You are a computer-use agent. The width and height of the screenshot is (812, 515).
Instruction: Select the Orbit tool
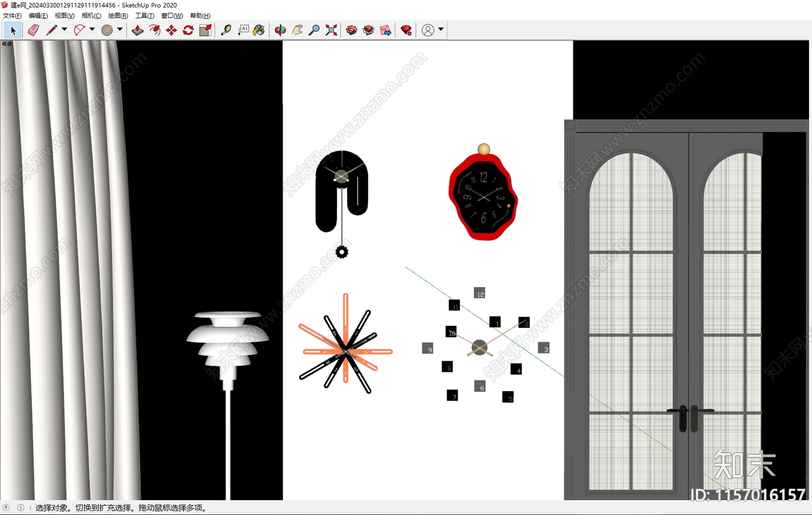pyautogui.click(x=280, y=30)
